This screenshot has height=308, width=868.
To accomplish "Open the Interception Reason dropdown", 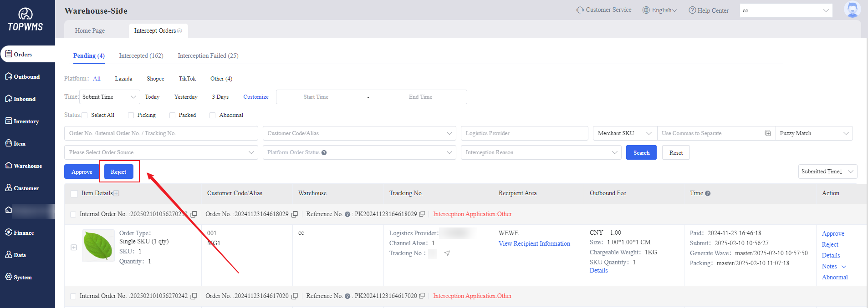I will (x=541, y=152).
